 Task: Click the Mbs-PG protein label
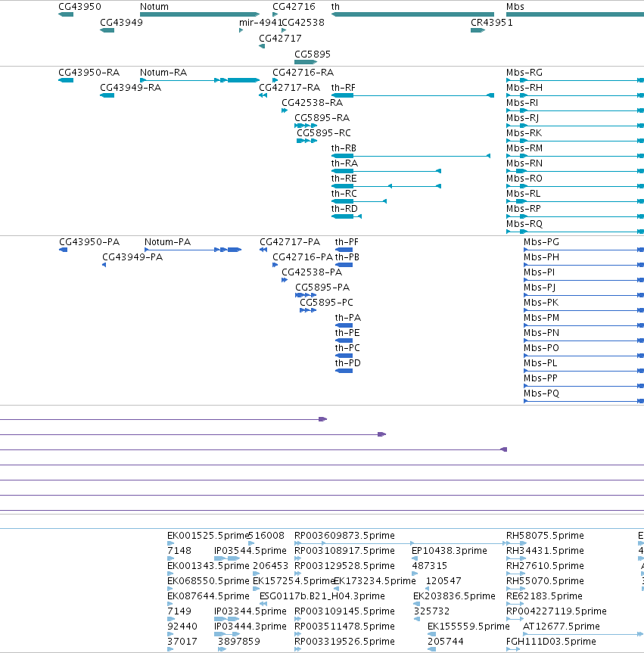tap(541, 242)
